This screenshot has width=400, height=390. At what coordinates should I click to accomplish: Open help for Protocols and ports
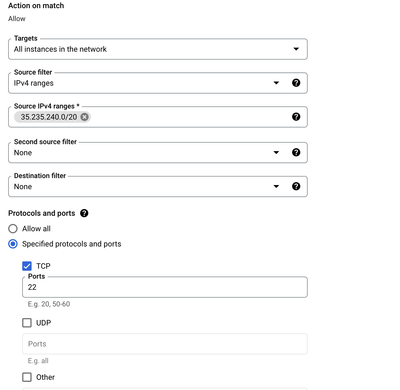(84, 213)
